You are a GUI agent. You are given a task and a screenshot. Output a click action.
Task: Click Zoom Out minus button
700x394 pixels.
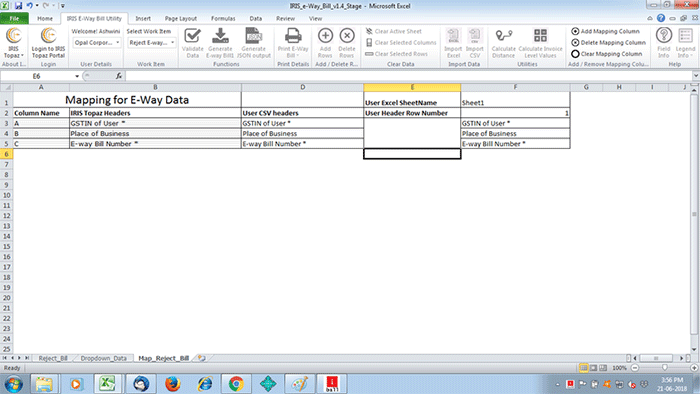pos(635,368)
